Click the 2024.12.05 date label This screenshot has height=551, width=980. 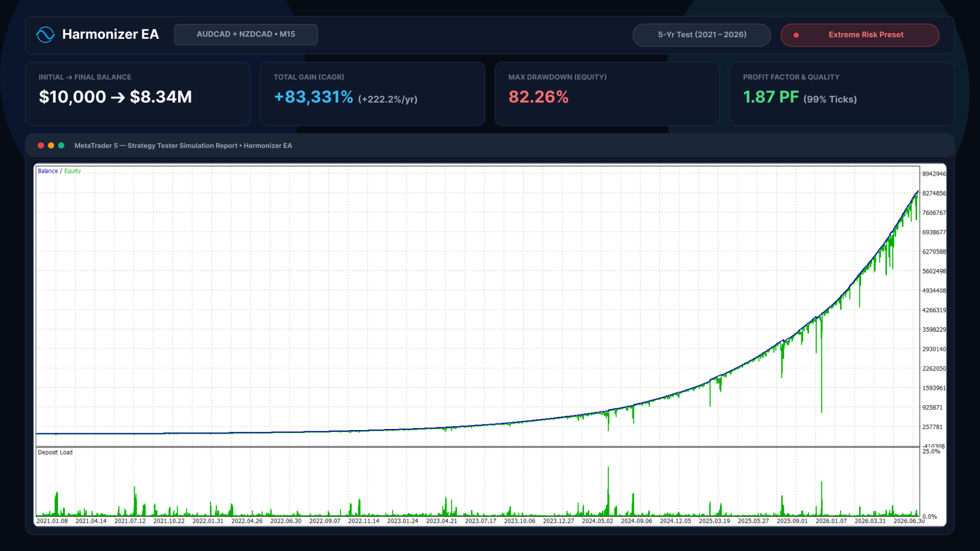coord(675,521)
